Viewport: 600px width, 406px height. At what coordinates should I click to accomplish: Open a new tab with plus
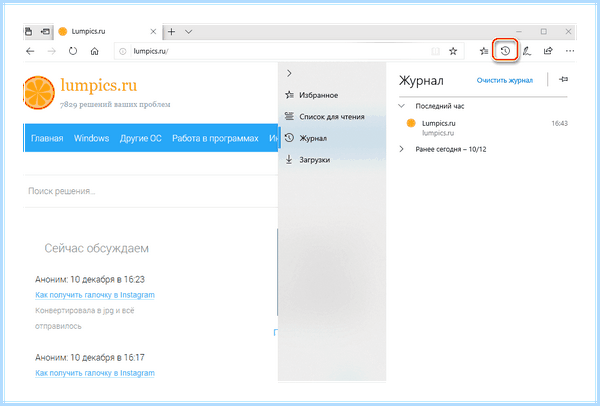click(x=171, y=31)
